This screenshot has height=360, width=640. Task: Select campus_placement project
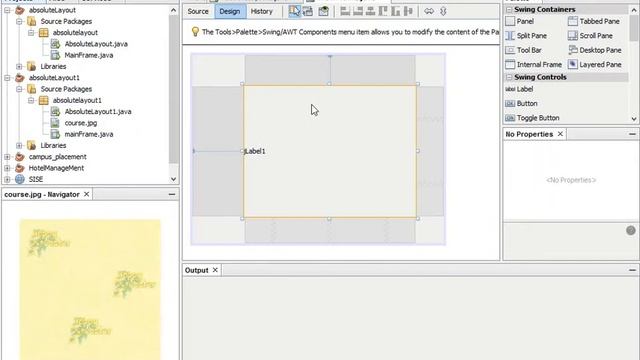58,157
